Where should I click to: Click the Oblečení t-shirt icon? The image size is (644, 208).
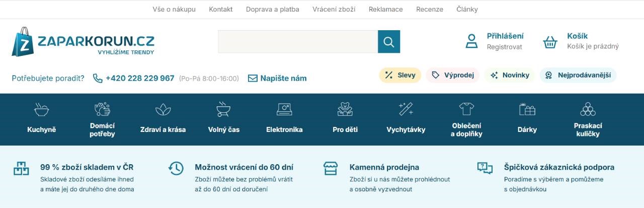click(x=466, y=109)
